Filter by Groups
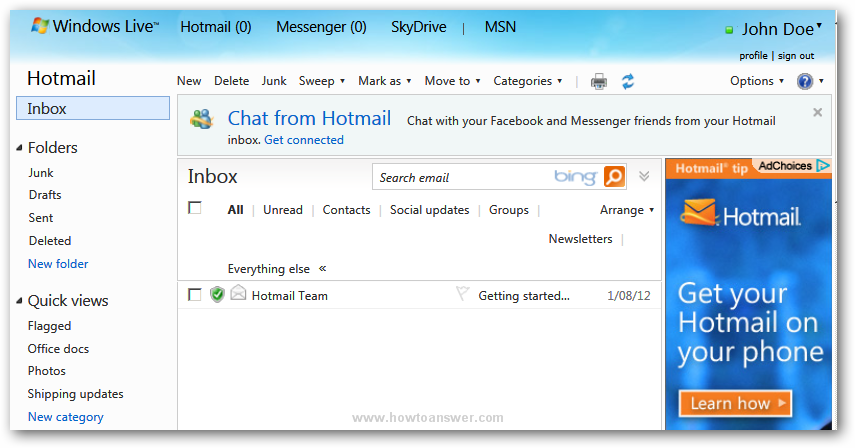 pyautogui.click(x=509, y=210)
